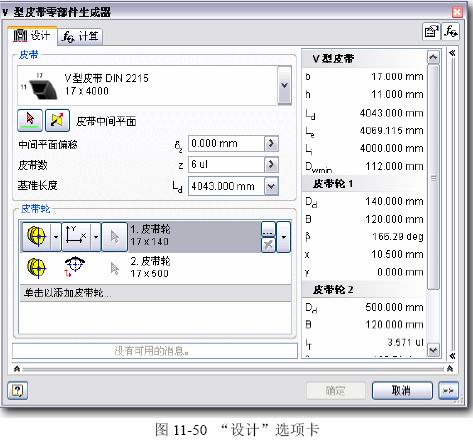Open the datum length Ld dropdown

pos(271,186)
